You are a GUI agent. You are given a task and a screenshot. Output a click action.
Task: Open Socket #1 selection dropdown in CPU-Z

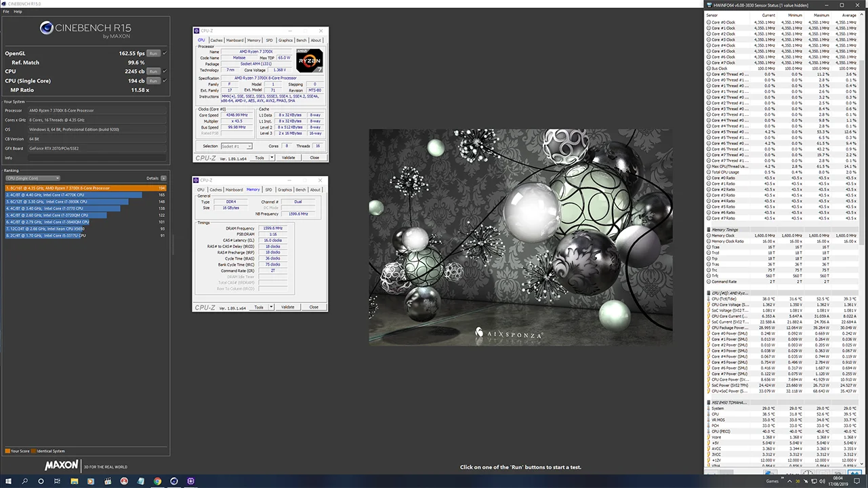click(236, 146)
